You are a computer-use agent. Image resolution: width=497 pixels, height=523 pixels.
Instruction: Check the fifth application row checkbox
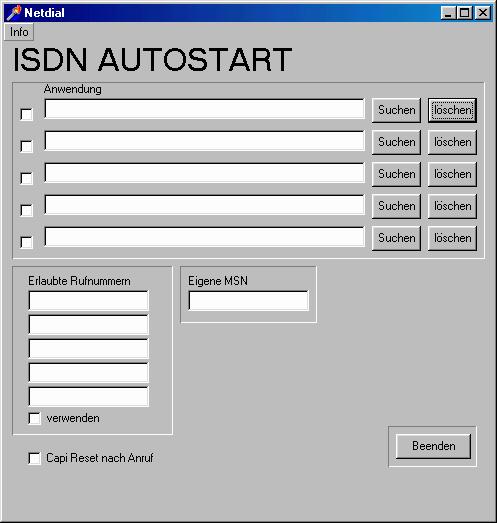(26, 242)
